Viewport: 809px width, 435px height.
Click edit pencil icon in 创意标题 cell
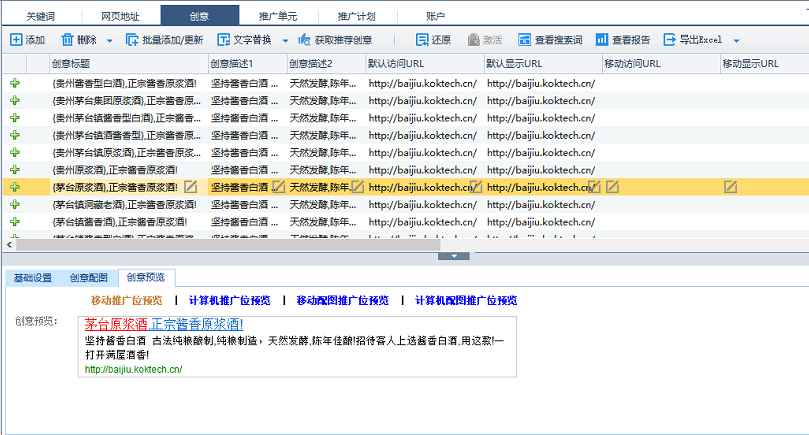pos(191,186)
